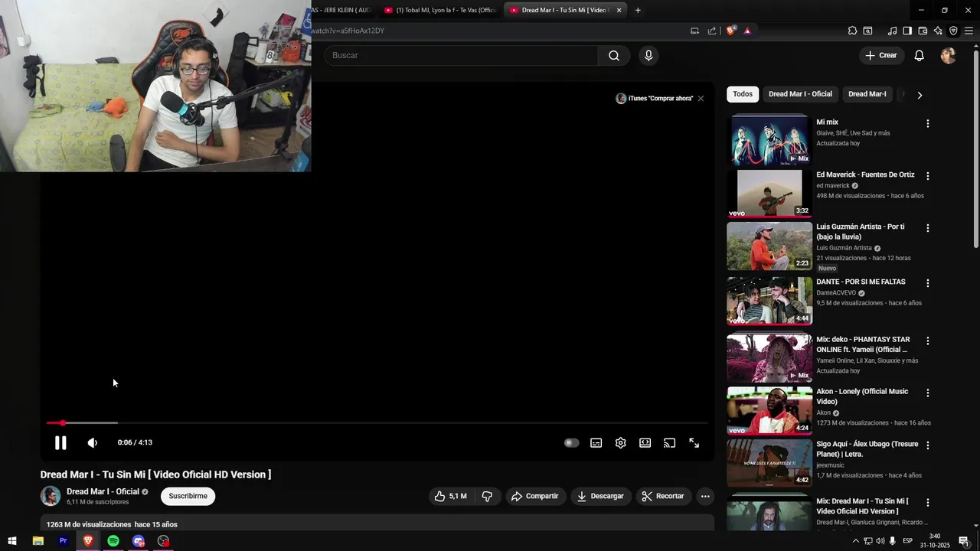
Task: Open the Dread Mar I - Oficial channel name
Action: [x=103, y=491]
